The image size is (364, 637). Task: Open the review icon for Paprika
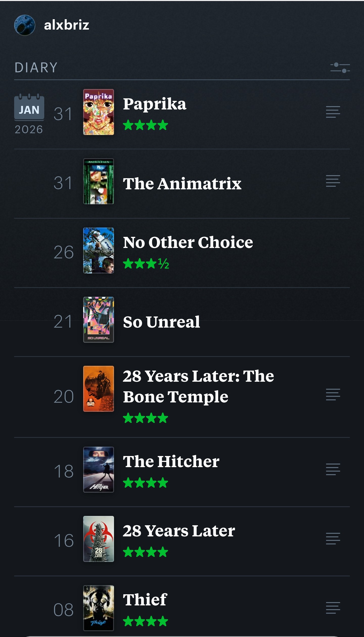pyautogui.click(x=333, y=112)
